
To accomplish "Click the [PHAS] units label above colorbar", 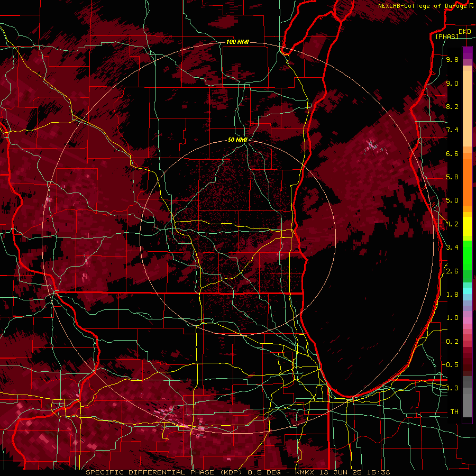I will click(x=447, y=36).
